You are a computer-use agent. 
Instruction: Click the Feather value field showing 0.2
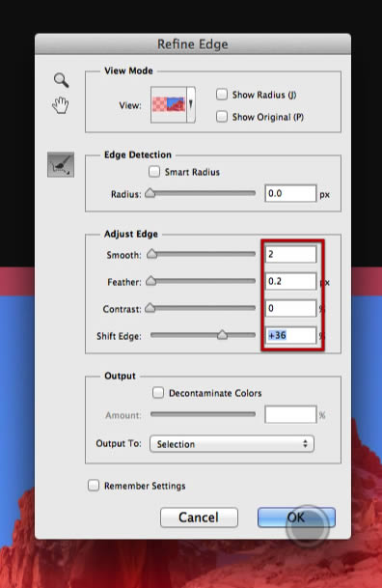tap(290, 281)
